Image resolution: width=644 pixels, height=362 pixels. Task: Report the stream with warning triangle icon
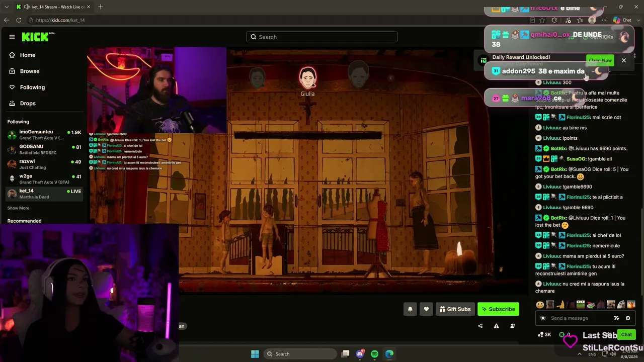496,326
